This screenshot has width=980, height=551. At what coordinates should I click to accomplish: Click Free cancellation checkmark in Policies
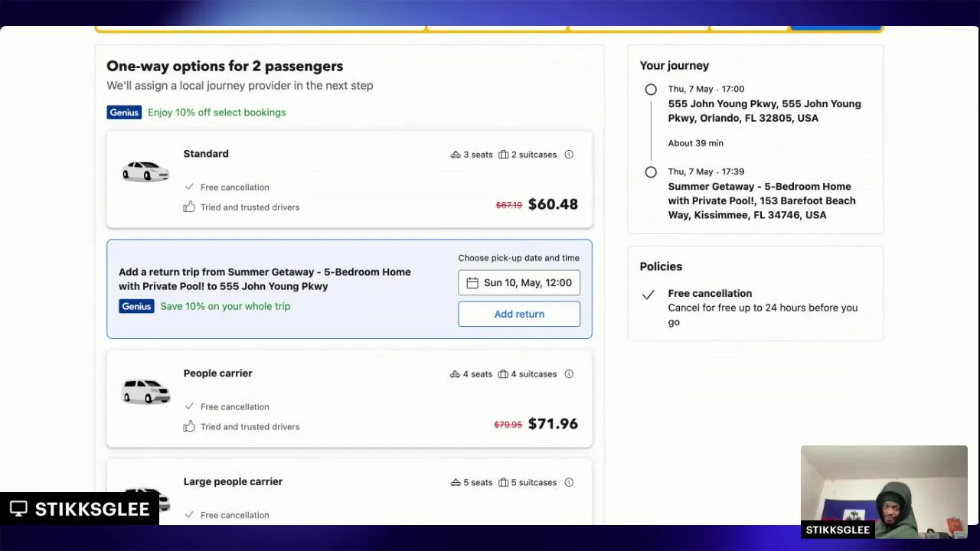(x=648, y=294)
